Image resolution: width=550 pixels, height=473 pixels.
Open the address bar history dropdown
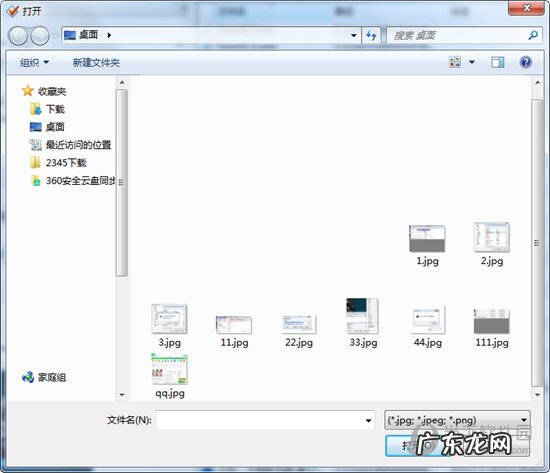[354, 35]
